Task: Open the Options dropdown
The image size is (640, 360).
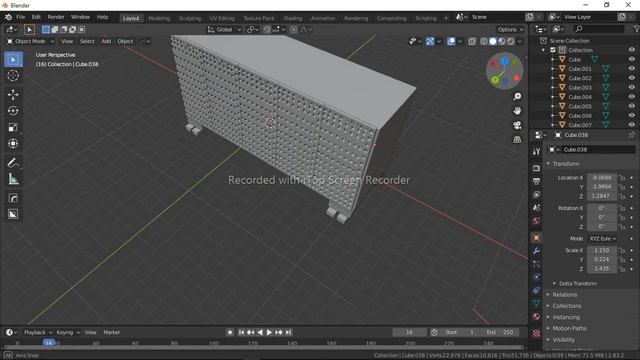Action: click(510, 29)
